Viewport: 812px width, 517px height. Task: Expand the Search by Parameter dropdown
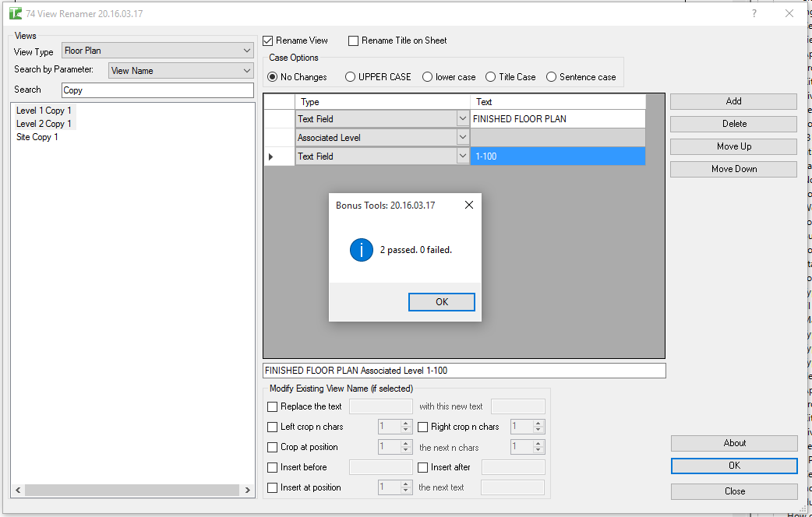coord(247,71)
